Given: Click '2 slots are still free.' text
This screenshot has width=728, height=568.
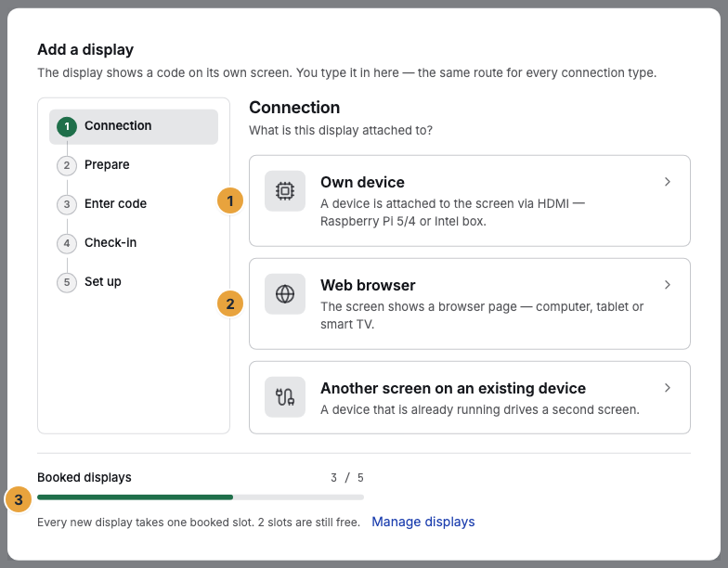Looking at the screenshot, I should [x=308, y=523].
